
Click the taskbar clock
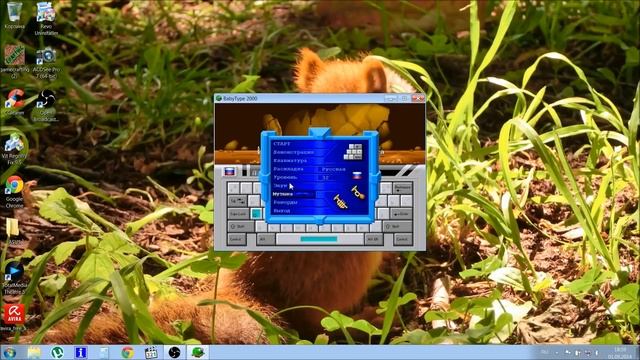coord(619,353)
